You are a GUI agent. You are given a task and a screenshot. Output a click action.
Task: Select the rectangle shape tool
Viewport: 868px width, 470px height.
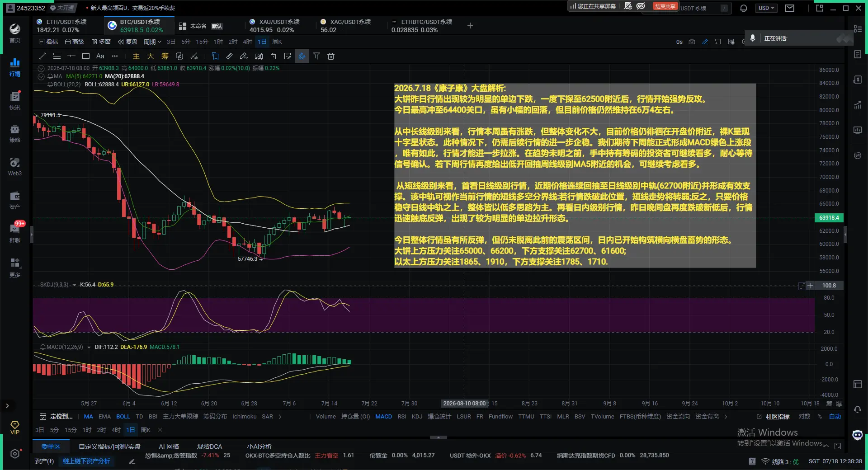[x=86, y=56]
